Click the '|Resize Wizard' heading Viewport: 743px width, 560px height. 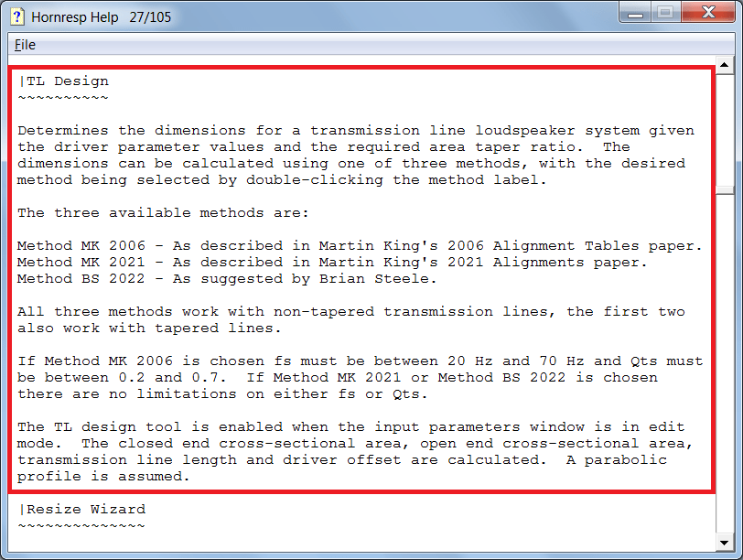[82, 510]
